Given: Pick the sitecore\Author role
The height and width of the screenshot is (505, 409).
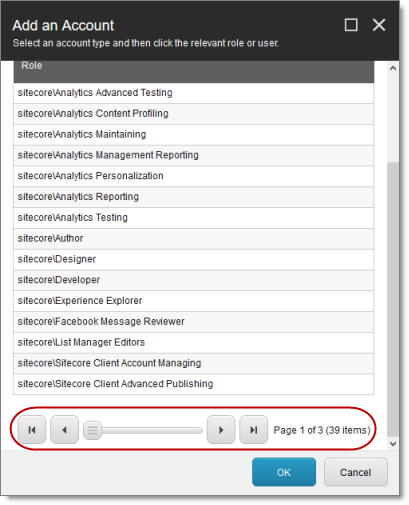Looking at the screenshot, I should [194, 238].
